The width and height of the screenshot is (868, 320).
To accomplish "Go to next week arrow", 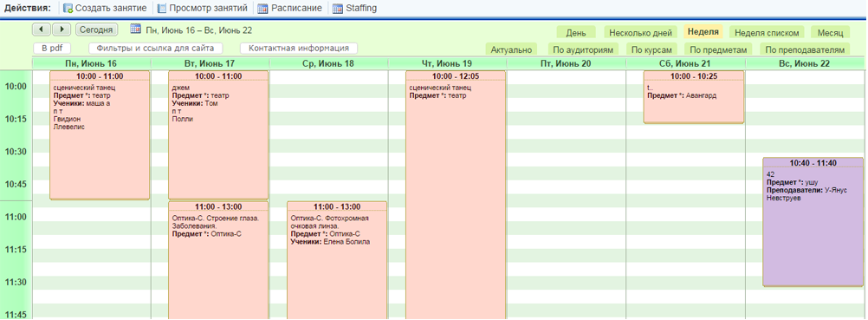I will pos(62,29).
